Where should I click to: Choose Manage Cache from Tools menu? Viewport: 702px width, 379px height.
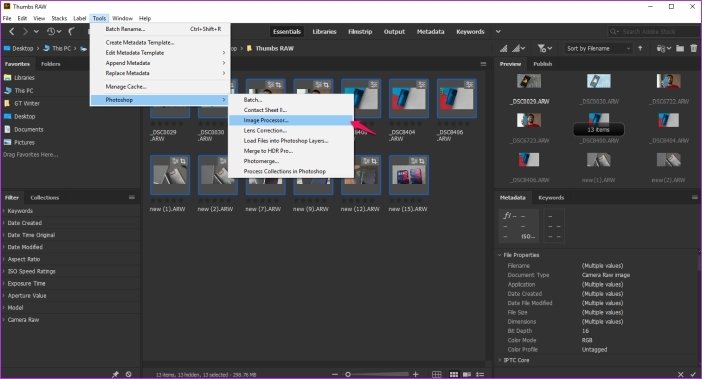point(160,87)
